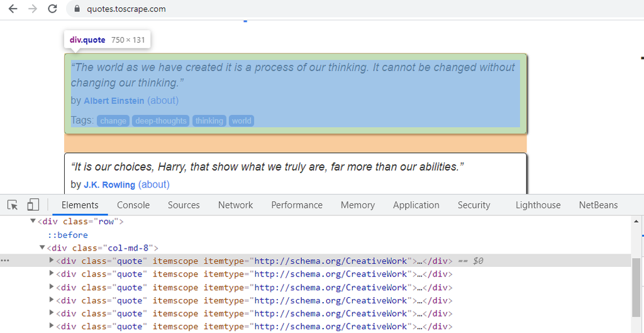Click the Elements panel vertical scrollbar
Image resolution: width=644 pixels, height=333 pixels.
636,283
